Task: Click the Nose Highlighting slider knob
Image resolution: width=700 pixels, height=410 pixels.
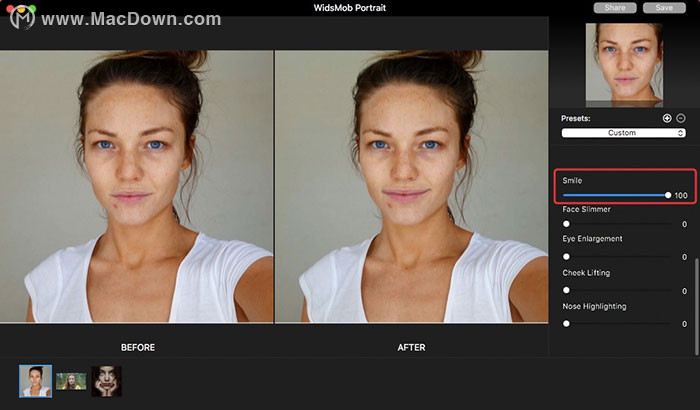Action: (566, 324)
